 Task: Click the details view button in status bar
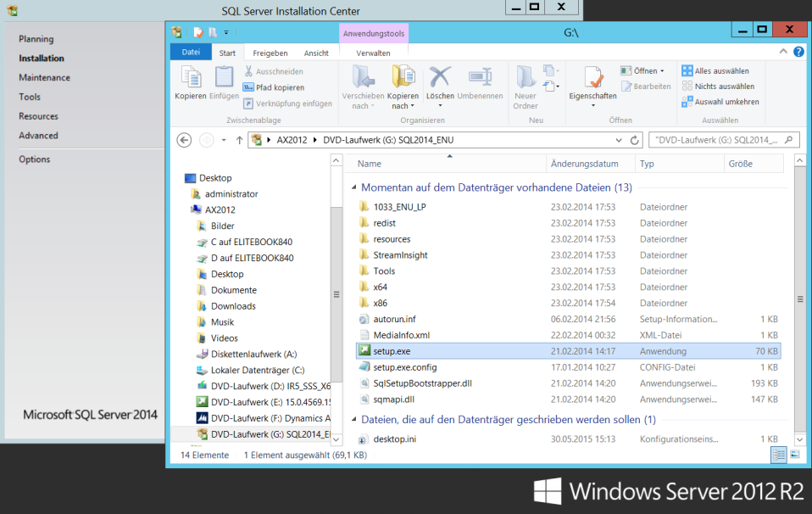tap(779, 455)
